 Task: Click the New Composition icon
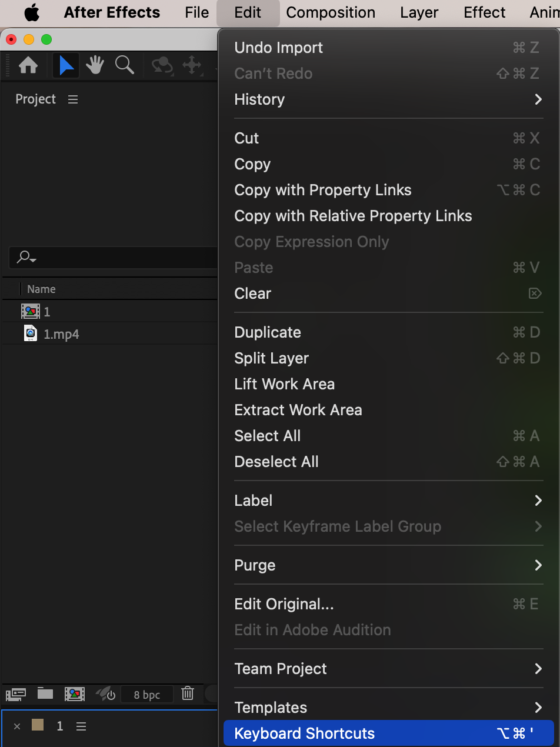(x=75, y=694)
